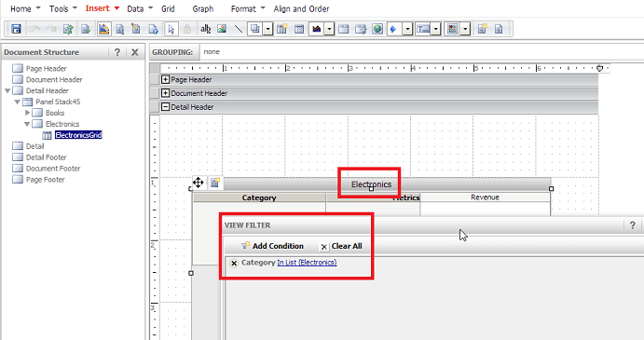Open the selector type dropdown arrow
644x340 pixels.
pos(407,29)
